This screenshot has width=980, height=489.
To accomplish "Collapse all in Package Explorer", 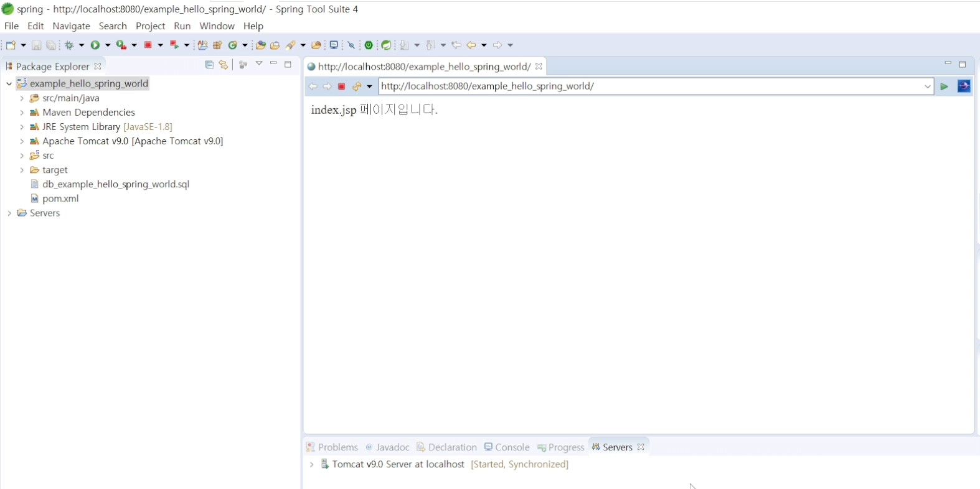I will 209,65.
